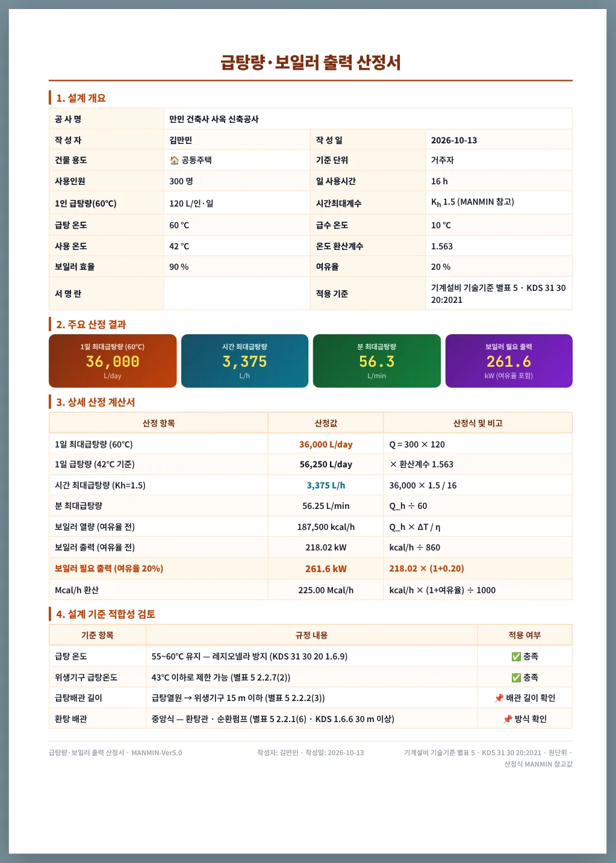Click the formula Q = 300 × 120
This screenshot has width=616, height=863.
[417, 444]
